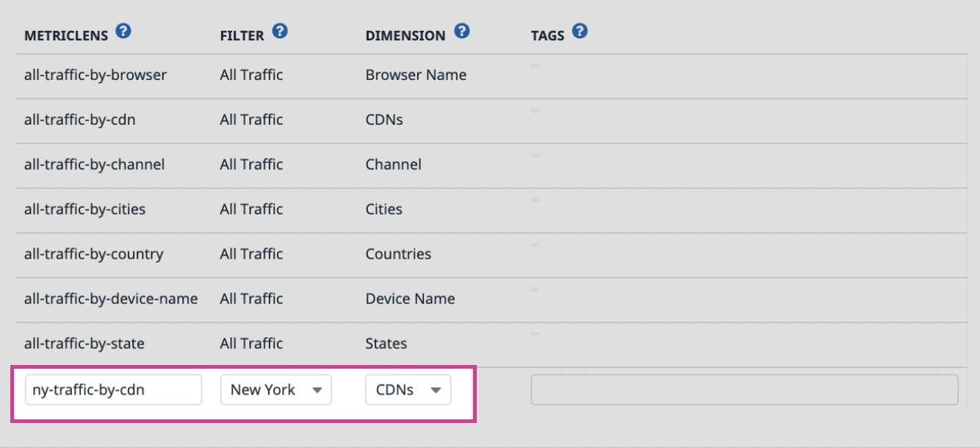Open the Dimension column help icon

point(461,32)
